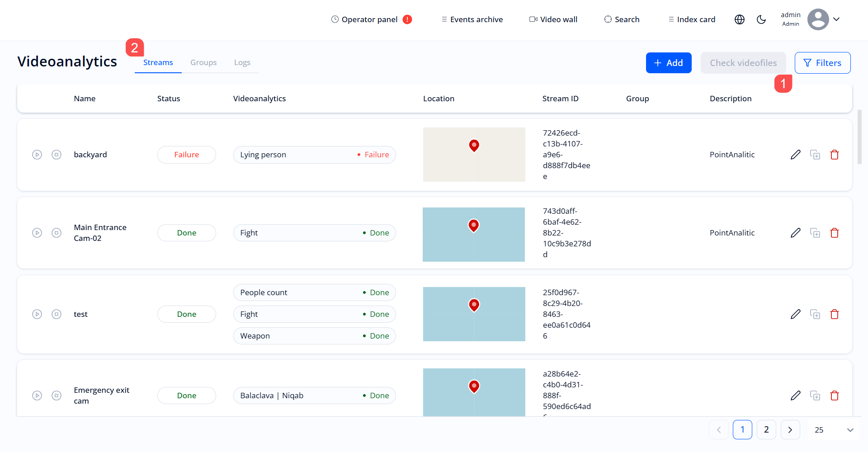Screen dimensions: 868x452
Task: Go to page 2 of streams
Action: coord(766,430)
